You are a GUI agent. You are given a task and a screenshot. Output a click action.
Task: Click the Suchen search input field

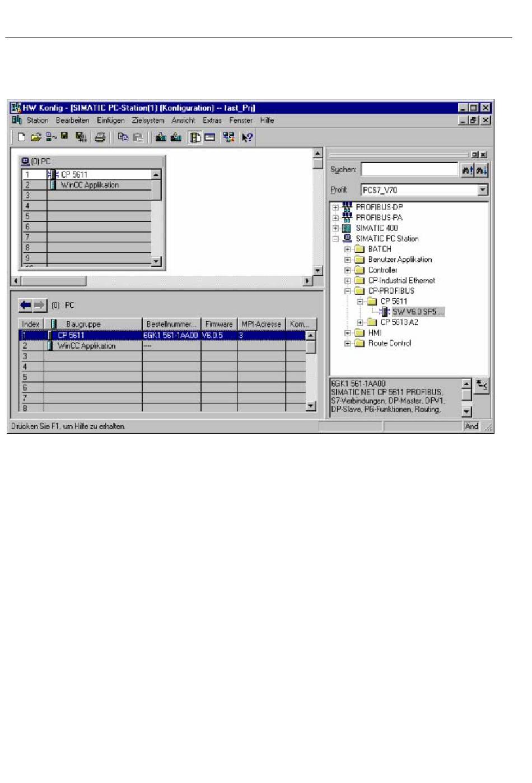[x=409, y=169]
